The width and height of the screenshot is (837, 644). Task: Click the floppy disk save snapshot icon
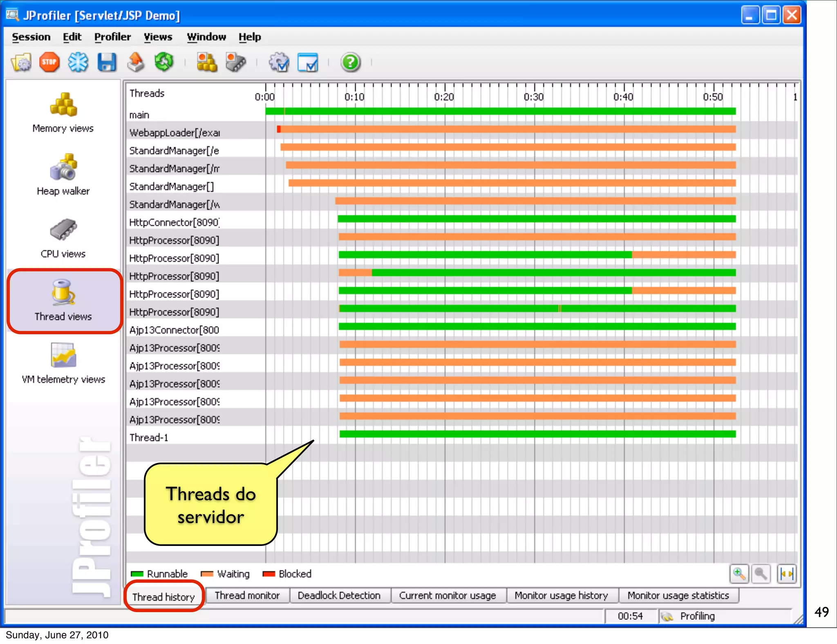pyautogui.click(x=107, y=63)
